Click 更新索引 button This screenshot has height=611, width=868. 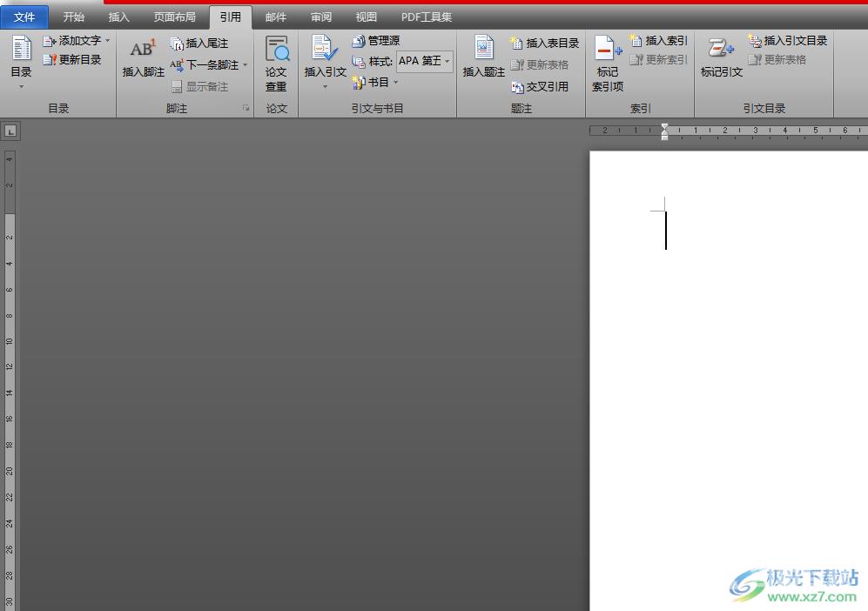[x=659, y=60]
